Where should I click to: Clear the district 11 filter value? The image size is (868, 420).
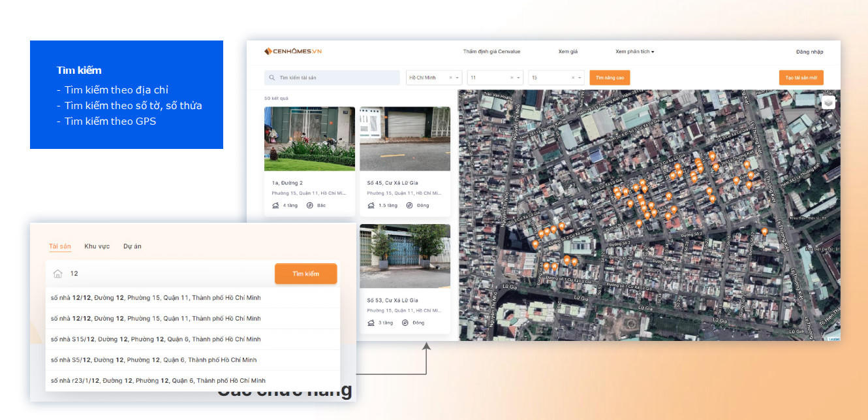(x=512, y=78)
